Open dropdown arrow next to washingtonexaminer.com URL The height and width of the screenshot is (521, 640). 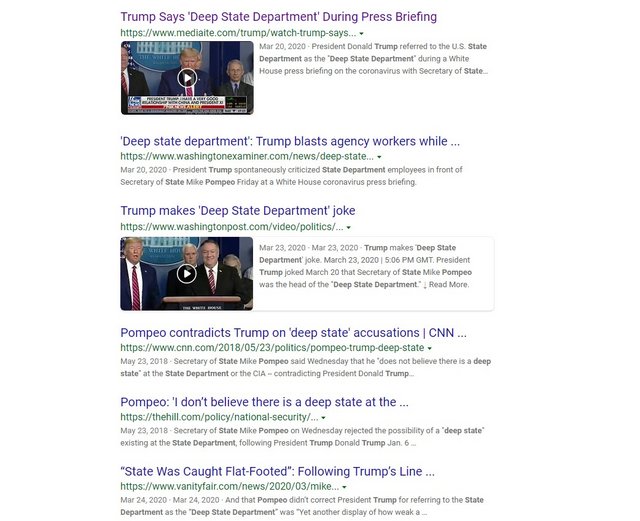click(x=379, y=157)
